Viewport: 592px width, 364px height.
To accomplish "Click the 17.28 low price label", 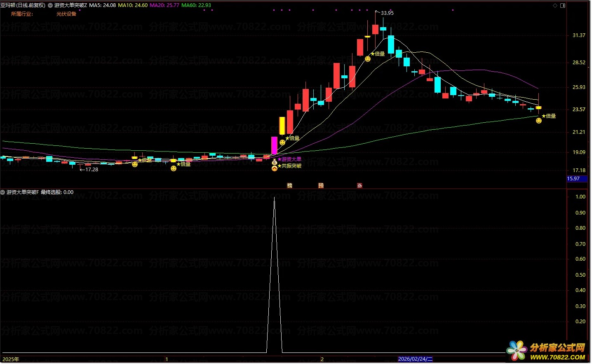I will 92,170.
